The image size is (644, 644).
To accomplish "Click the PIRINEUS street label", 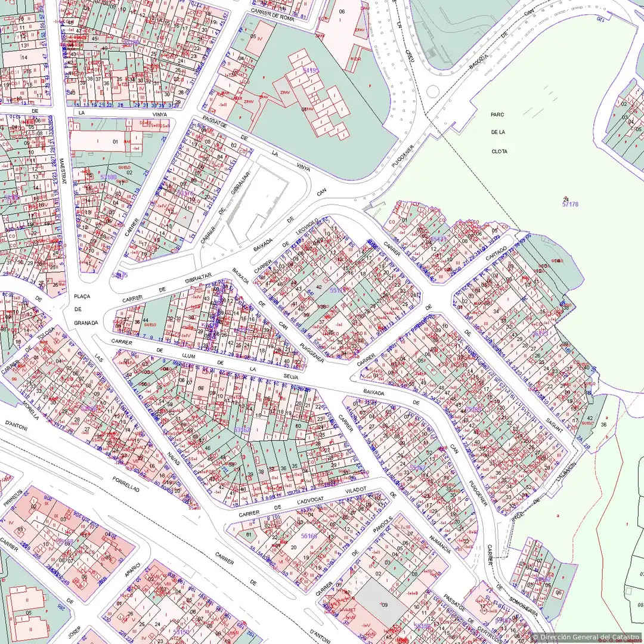I will tap(13, 497).
